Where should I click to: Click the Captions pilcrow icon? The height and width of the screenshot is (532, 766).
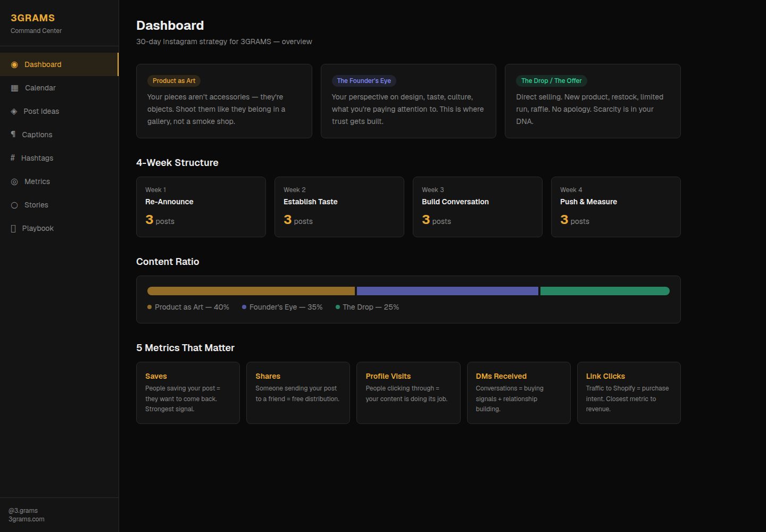[13, 135]
